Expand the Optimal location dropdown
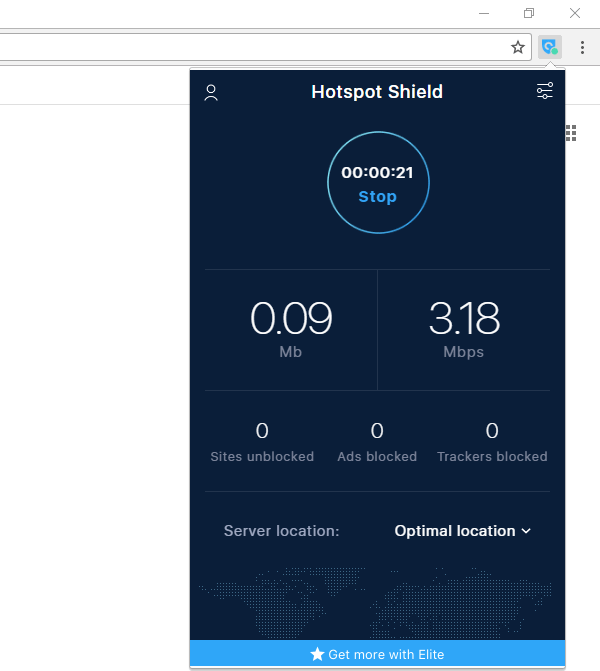 [462, 531]
